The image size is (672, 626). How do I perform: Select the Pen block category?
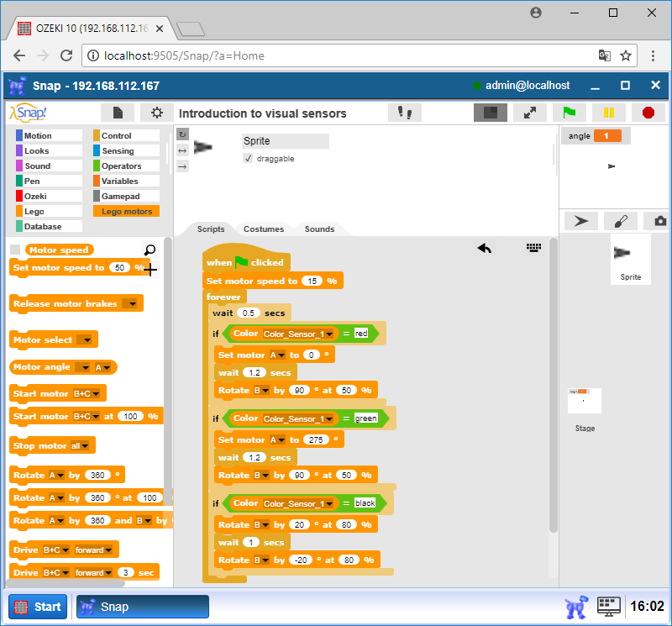tap(49, 181)
